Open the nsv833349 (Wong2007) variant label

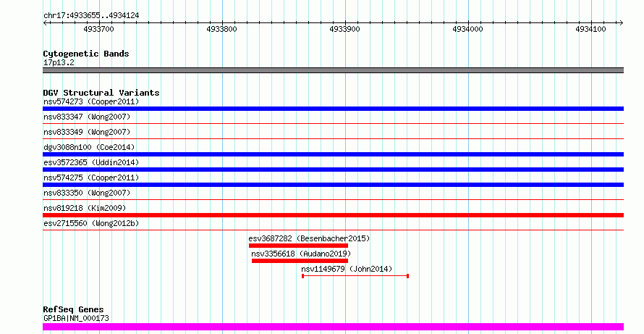coord(87,132)
